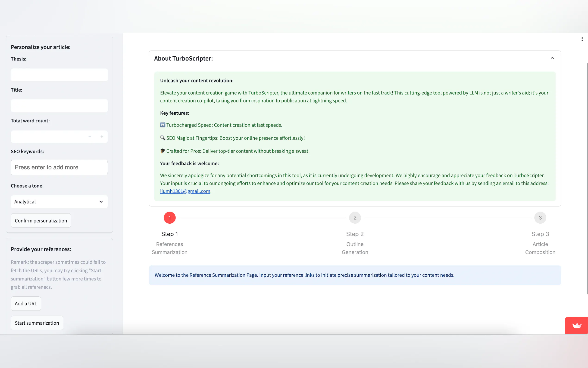Collapse the About TurboScripter section
This screenshot has width=588, height=368.
[x=552, y=58]
